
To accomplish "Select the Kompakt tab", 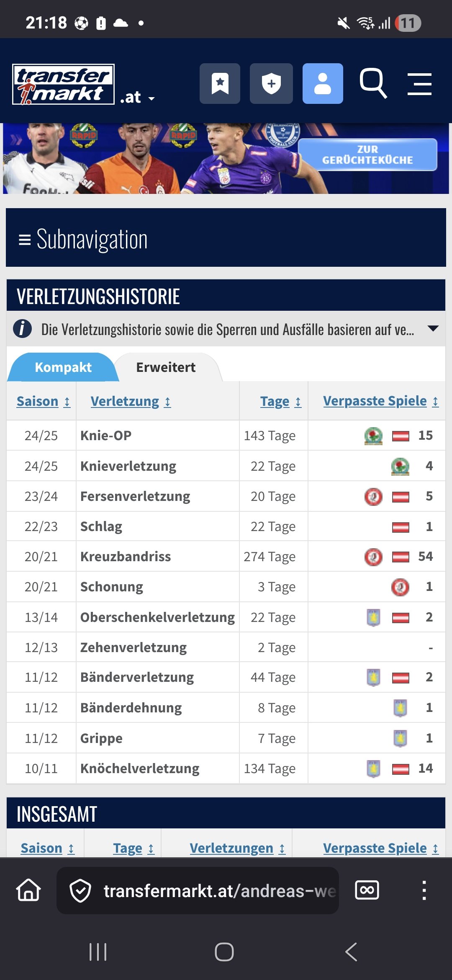I will pyautogui.click(x=63, y=367).
